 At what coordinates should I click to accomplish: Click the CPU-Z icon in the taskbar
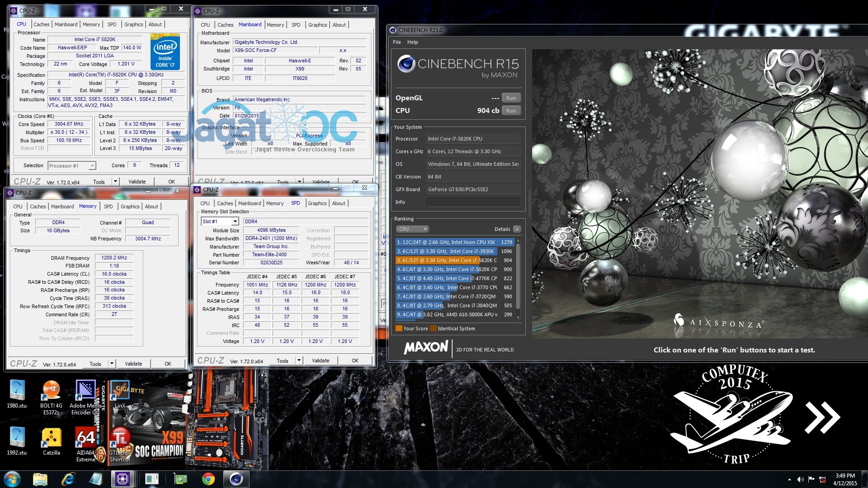pyautogui.click(x=123, y=479)
